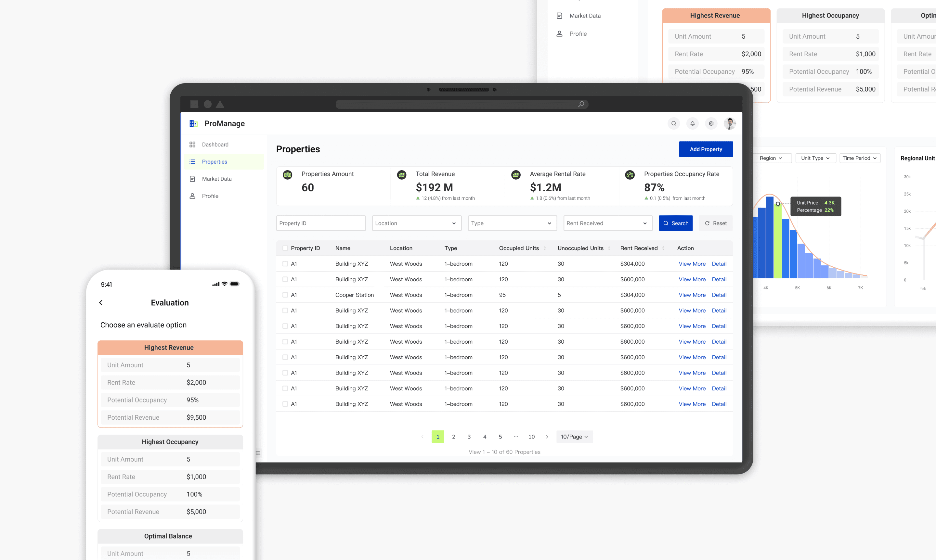Open settings gear icon in header
The width and height of the screenshot is (936, 560).
click(711, 123)
